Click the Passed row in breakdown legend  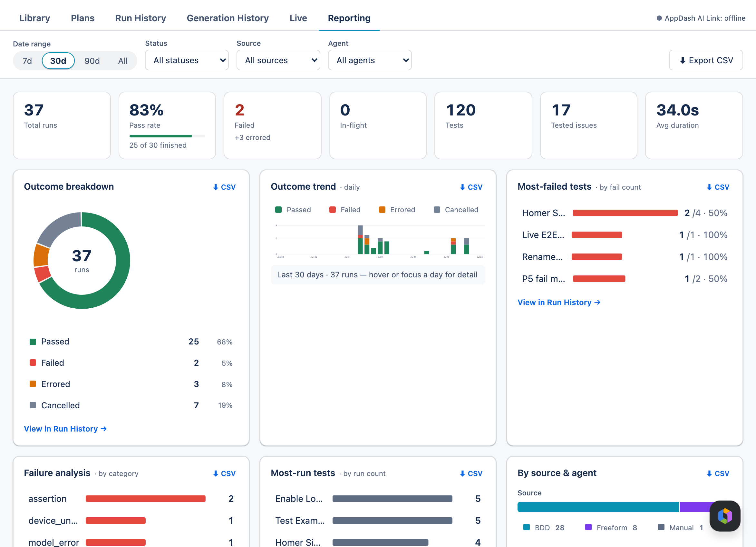(x=131, y=342)
